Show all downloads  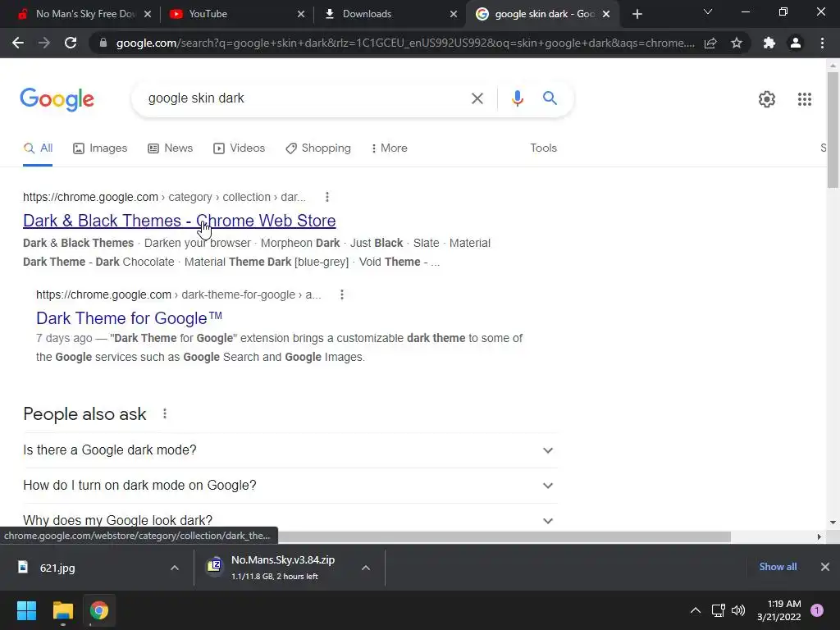tap(778, 567)
